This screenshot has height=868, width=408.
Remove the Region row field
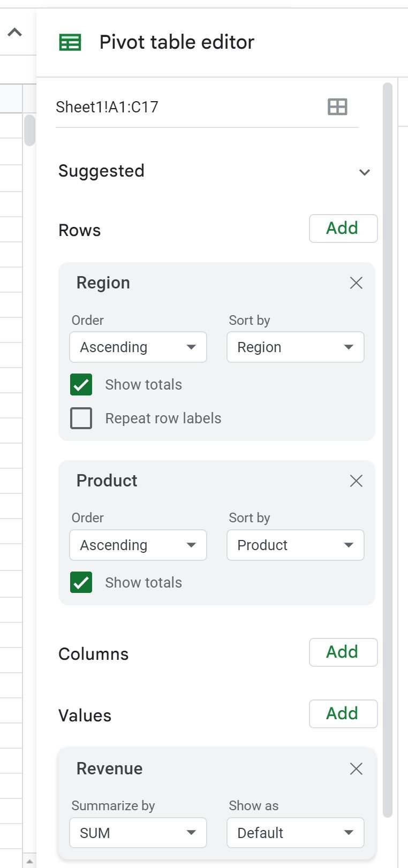(x=356, y=283)
